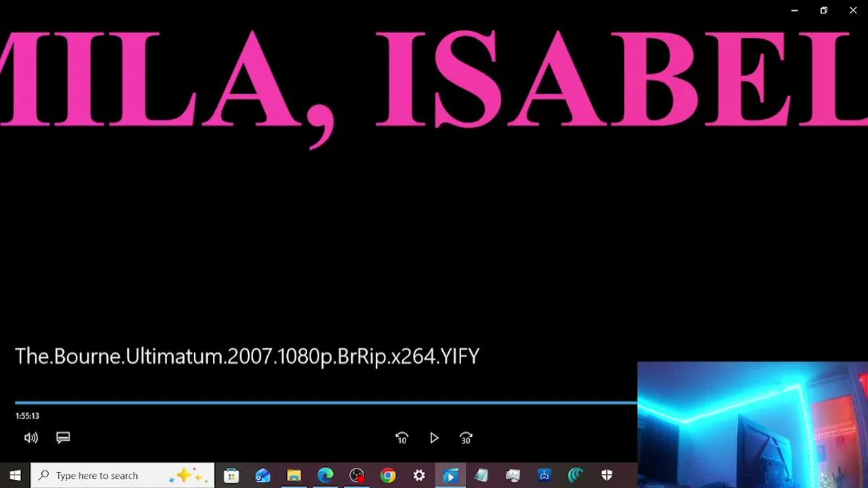Viewport: 868px width, 488px height.
Task: Click the Type here to search box
Action: coord(123,476)
